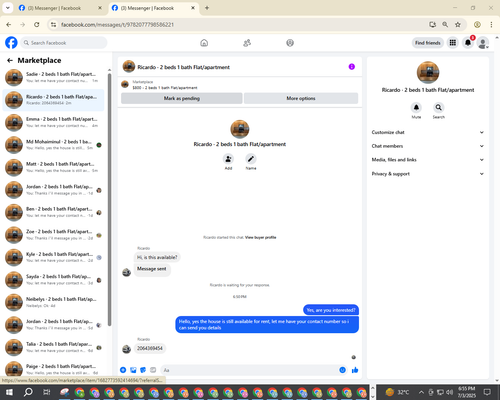Screen dimensions: 500x400
Task: Click More options button
Action: (x=301, y=98)
